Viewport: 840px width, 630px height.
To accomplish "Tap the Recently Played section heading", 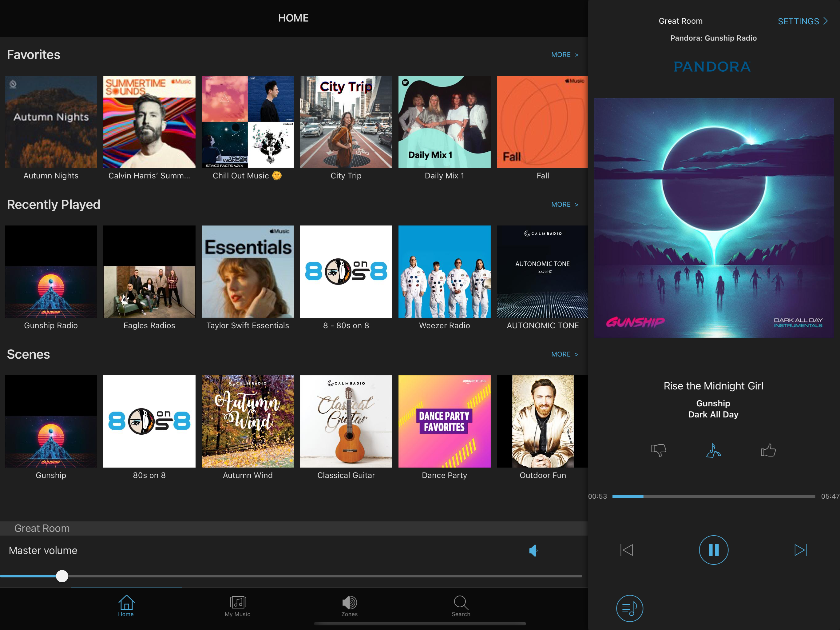I will 53,205.
